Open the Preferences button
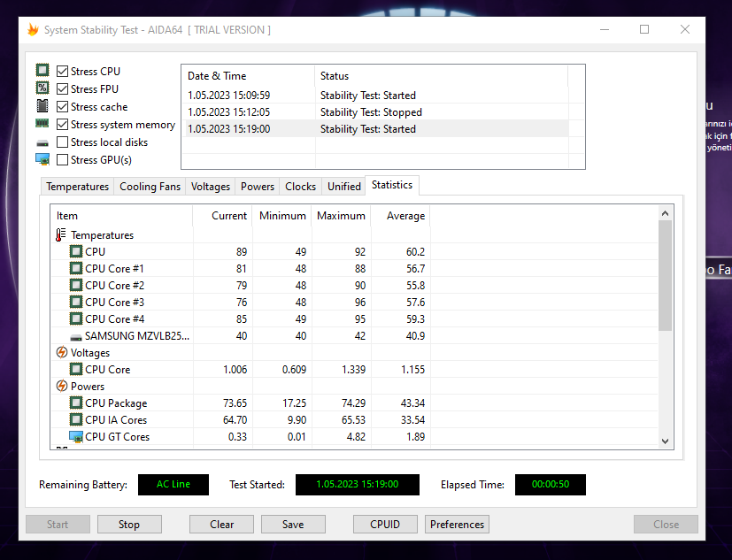Screen dimensions: 732x560 pyautogui.click(x=457, y=524)
